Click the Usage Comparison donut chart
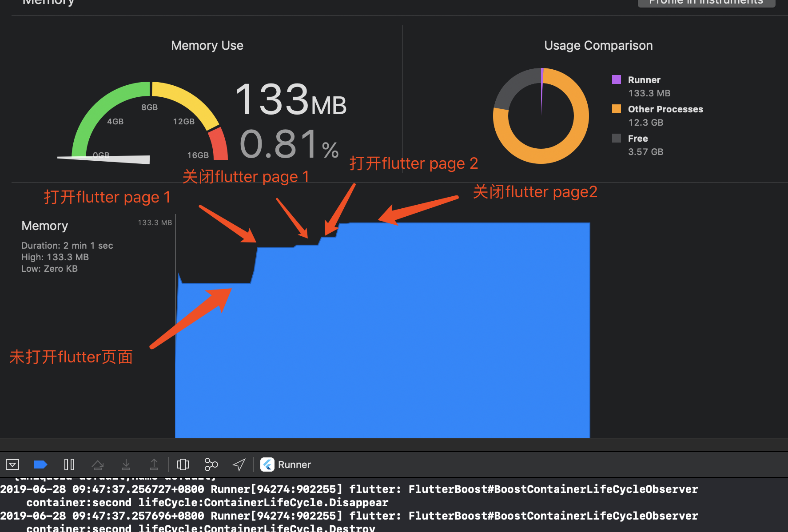Viewport: 788px width, 532px height. [x=541, y=116]
